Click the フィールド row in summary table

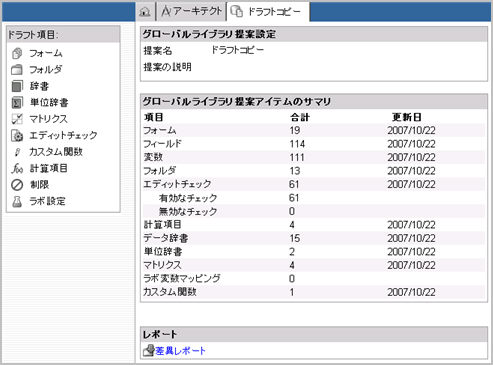pyautogui.click(x=313, y=144)
